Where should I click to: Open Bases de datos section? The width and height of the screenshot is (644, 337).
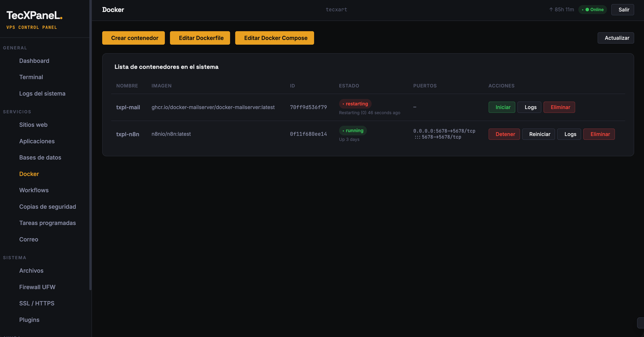pyautogui.click(x=40, y=157)
